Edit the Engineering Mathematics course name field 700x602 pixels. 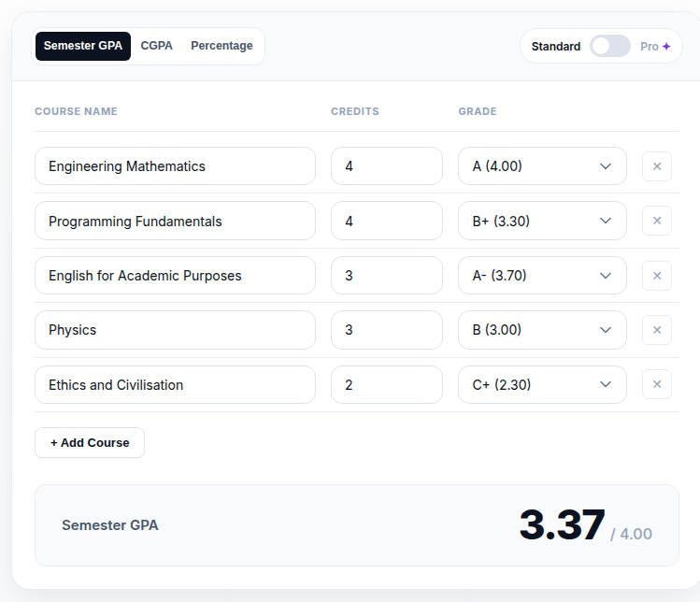point(175,166)
